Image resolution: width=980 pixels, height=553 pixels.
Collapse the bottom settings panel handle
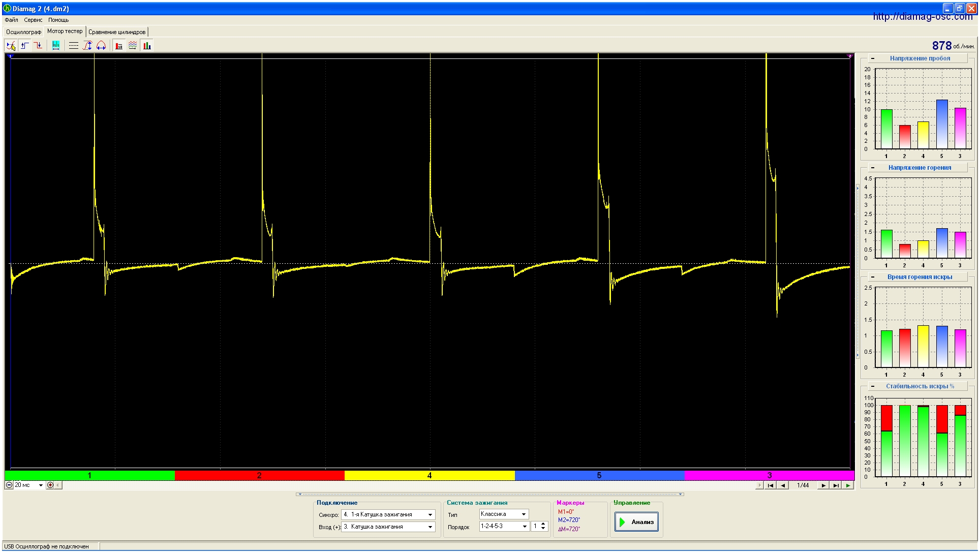490,494
